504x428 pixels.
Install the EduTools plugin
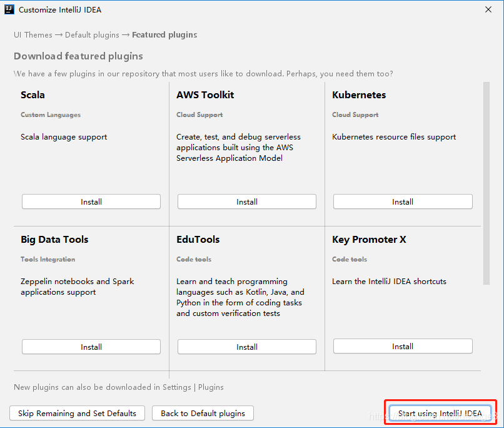coord(246,346)
